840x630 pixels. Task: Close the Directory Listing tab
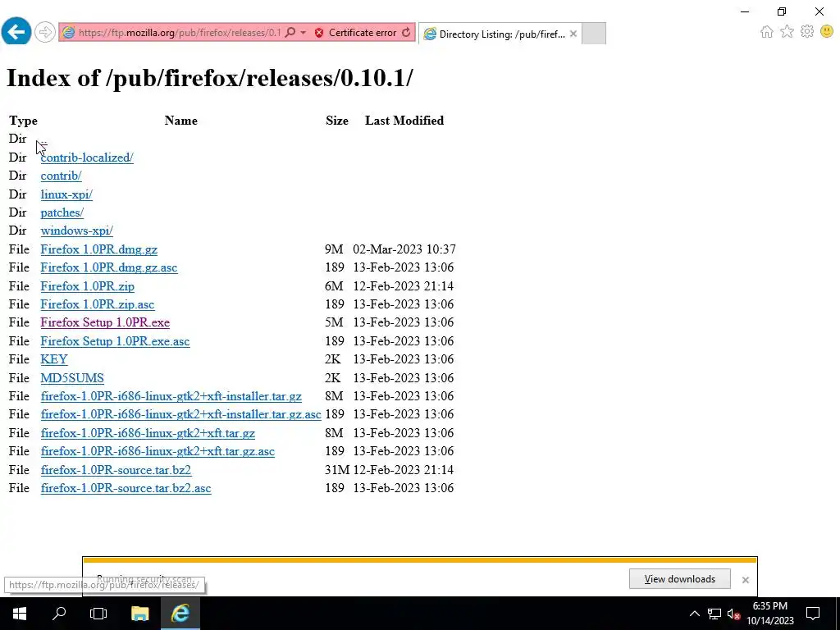[x=573, y=34]
